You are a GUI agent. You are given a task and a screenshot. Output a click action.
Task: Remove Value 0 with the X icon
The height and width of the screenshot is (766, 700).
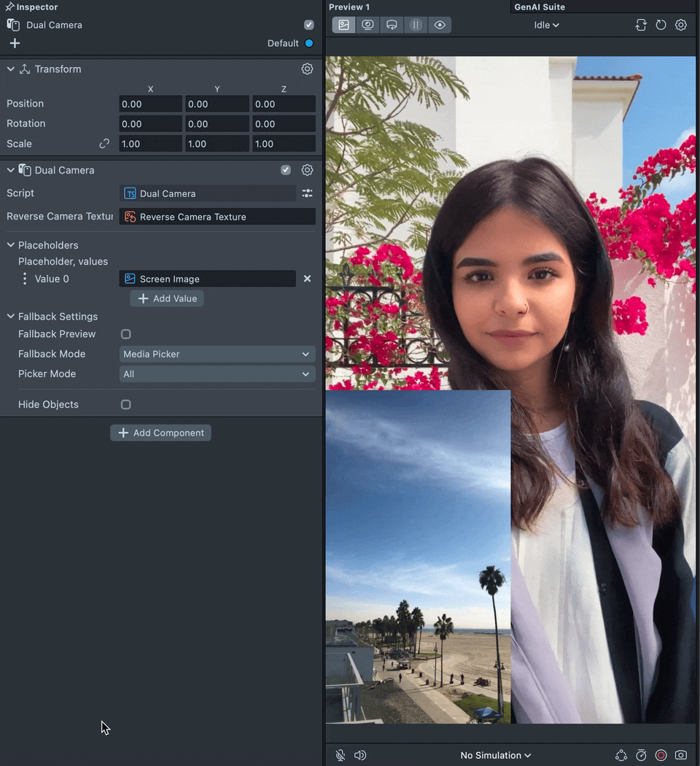[x=307, y=279]
